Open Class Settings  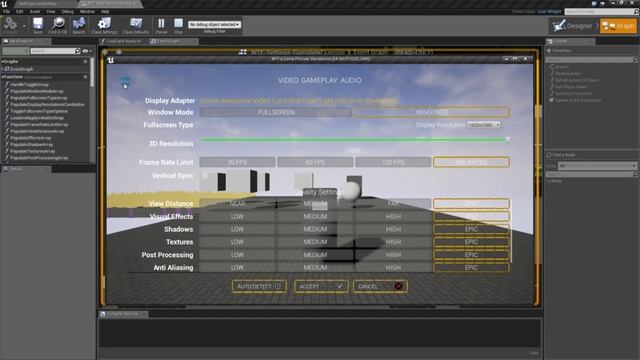pyautogui.click(x=104, y=25)
